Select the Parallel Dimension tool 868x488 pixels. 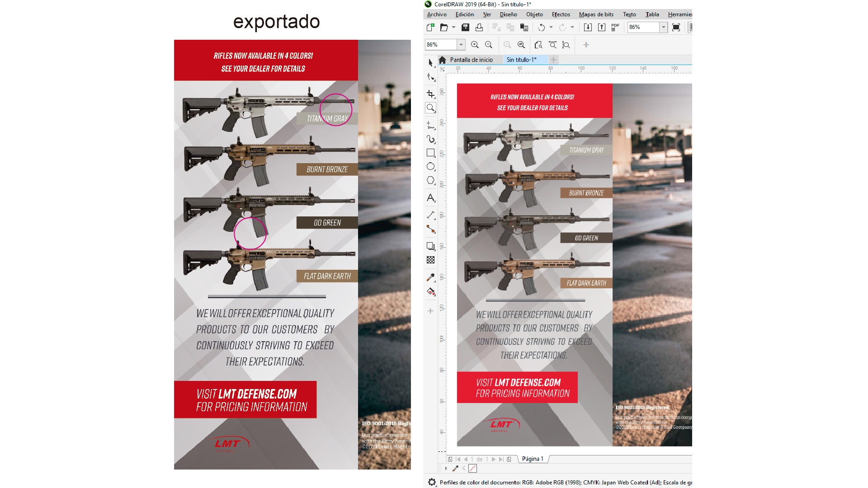coord(431,215)
